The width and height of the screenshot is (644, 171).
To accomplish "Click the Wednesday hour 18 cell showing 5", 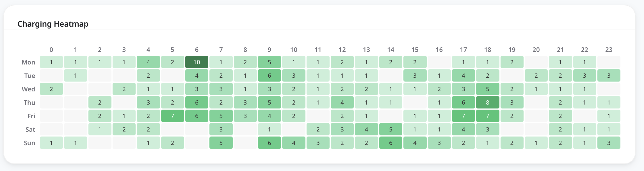I will (488, 89).
